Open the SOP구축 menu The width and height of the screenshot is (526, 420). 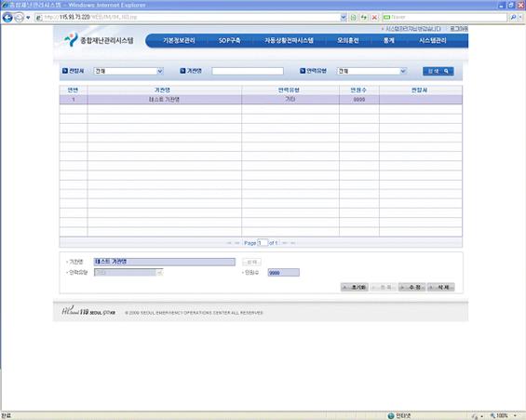pos(229,41)
